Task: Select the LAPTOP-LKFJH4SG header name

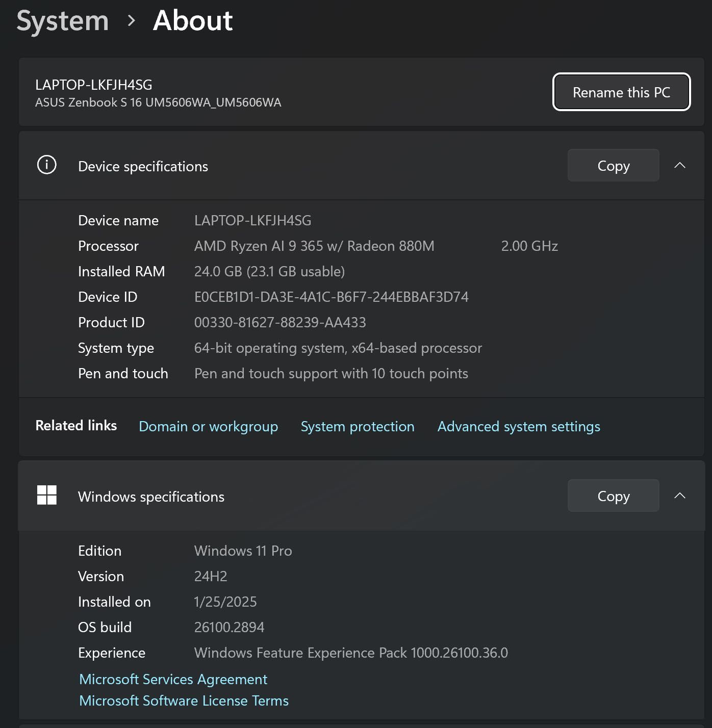Action: pyautogui.click(x=94, y=85)
